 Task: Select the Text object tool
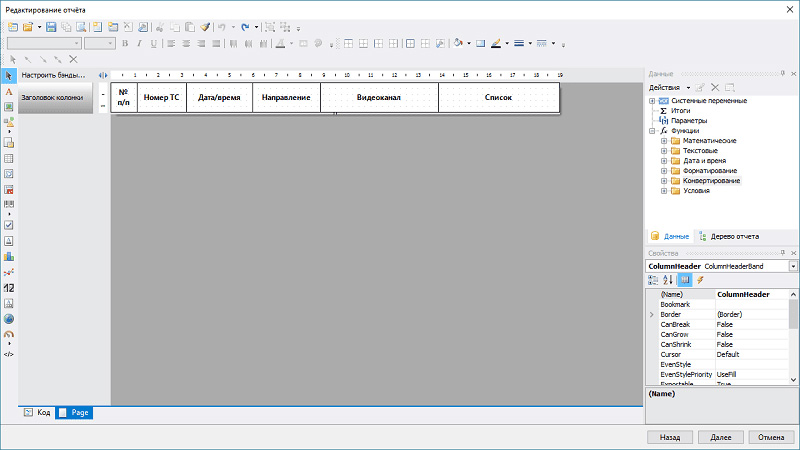(9, 91)
